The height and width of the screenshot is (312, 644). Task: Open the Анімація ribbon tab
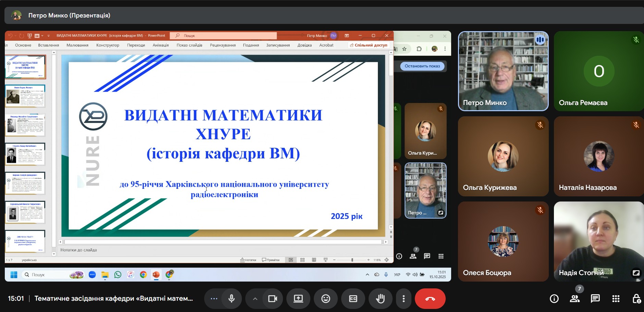coord(160,45)
